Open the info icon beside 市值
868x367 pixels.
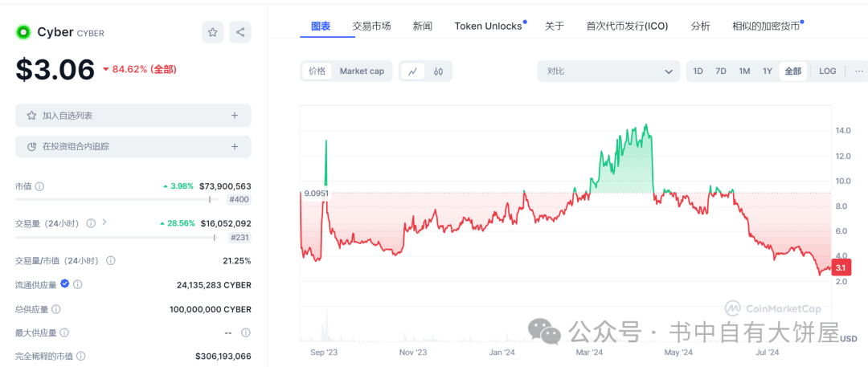(39, 186)
